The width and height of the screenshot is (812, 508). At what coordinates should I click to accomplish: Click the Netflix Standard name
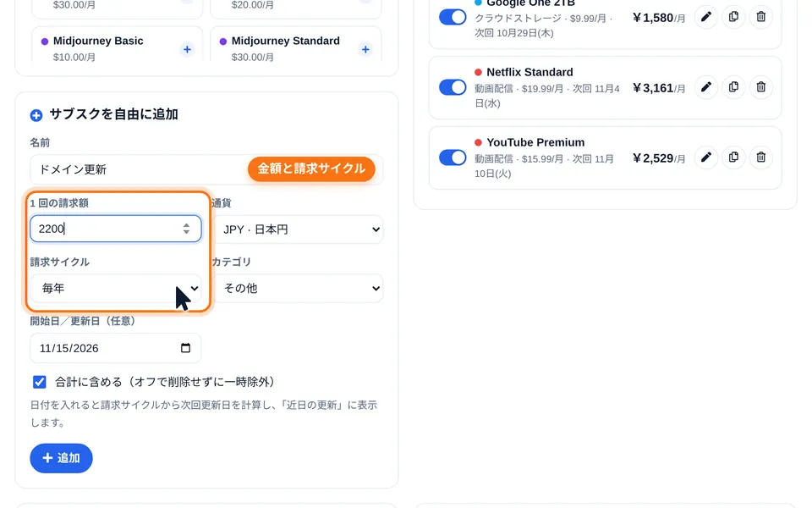529,72
